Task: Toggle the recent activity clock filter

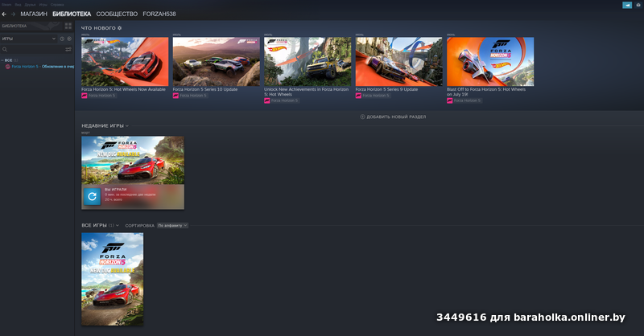Action: point(62,39)
